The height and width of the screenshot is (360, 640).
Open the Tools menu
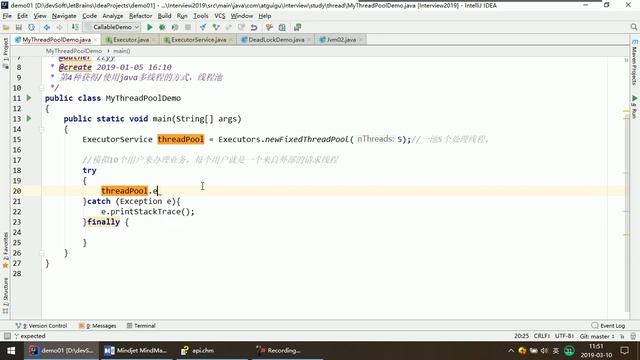pos(200,16)
